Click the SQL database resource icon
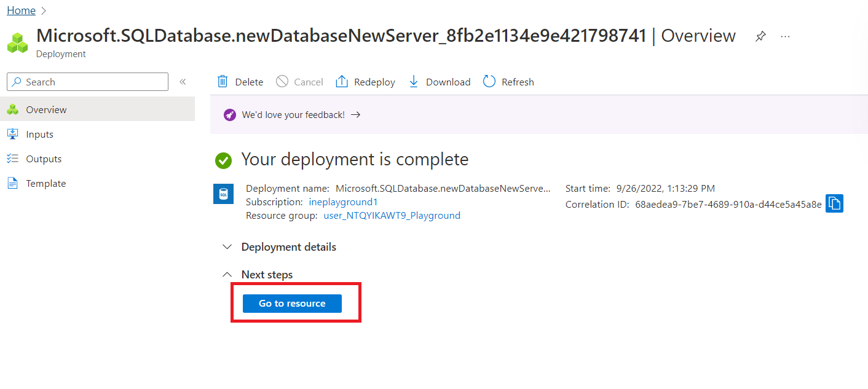 pyautogui.click(x=223, y=194)
